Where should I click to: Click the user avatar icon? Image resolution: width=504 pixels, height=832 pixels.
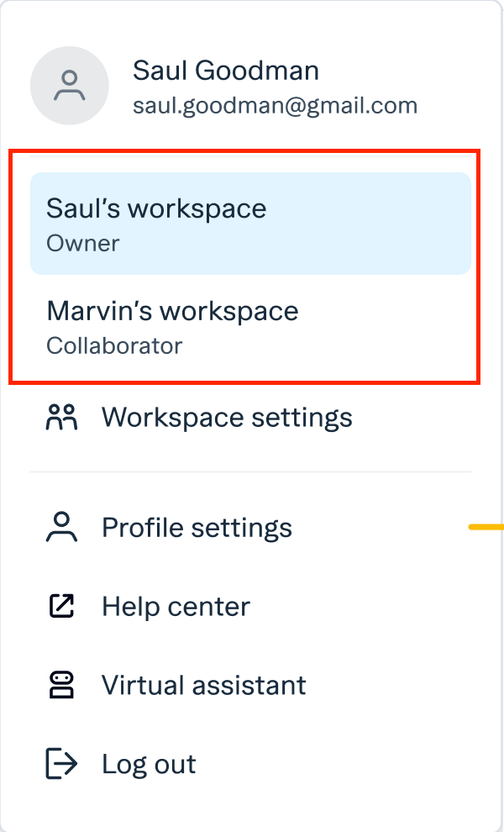click(x=70, y=86)
